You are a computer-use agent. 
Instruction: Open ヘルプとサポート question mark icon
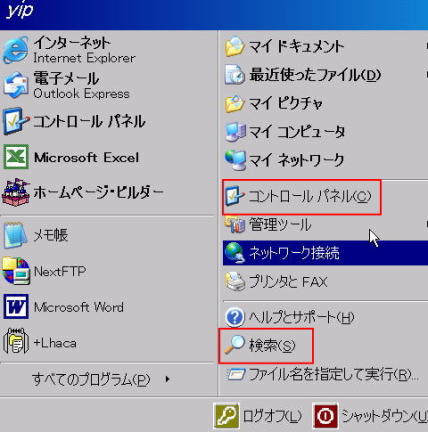(235, 317)
